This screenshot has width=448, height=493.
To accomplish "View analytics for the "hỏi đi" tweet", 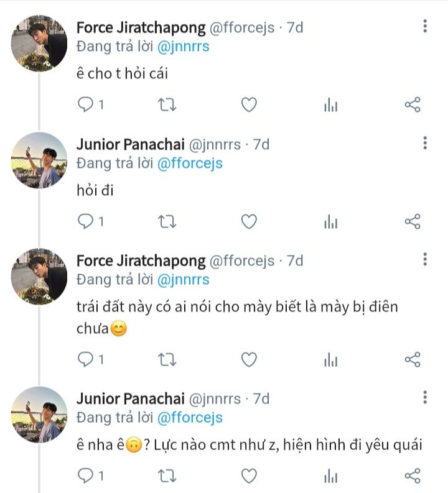I will coord(330,221).
